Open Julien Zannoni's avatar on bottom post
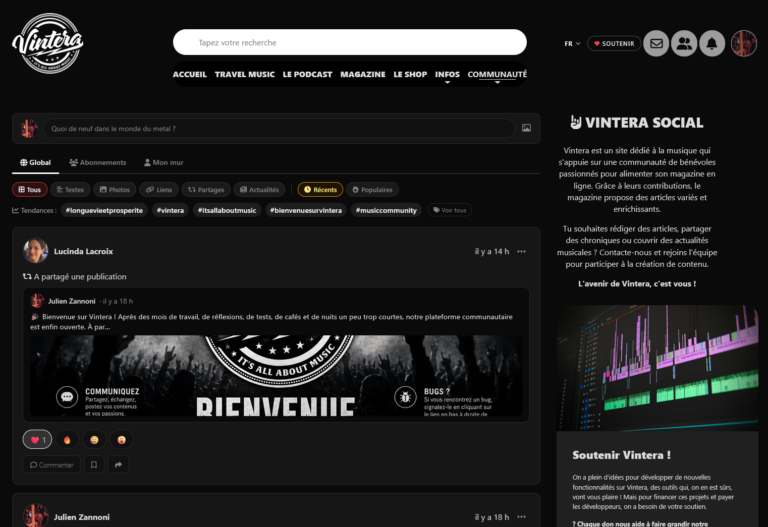 click(x=36, y=516)
